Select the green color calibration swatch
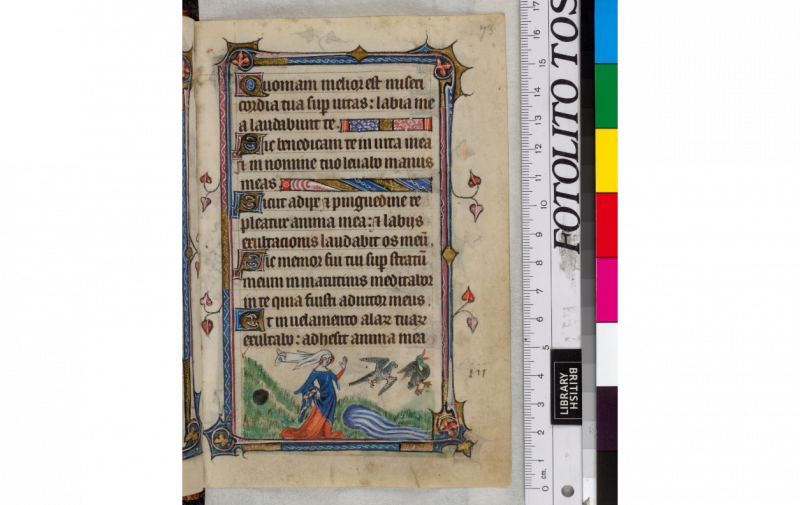800x505 pixels. [x=606, y=95]
